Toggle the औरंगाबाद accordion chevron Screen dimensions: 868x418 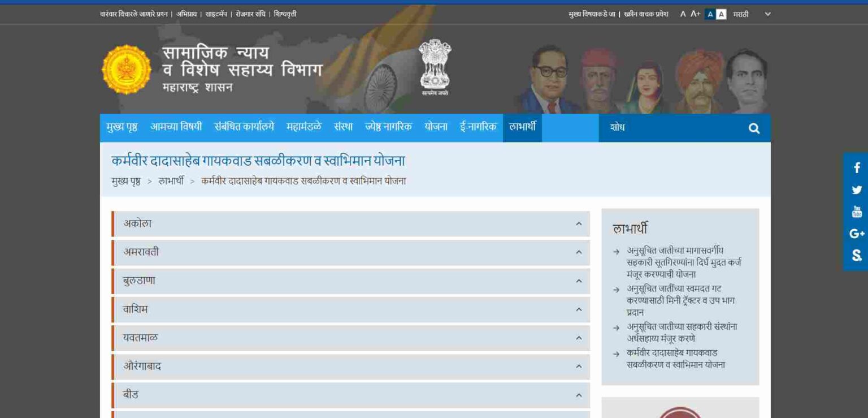(579, 367)
